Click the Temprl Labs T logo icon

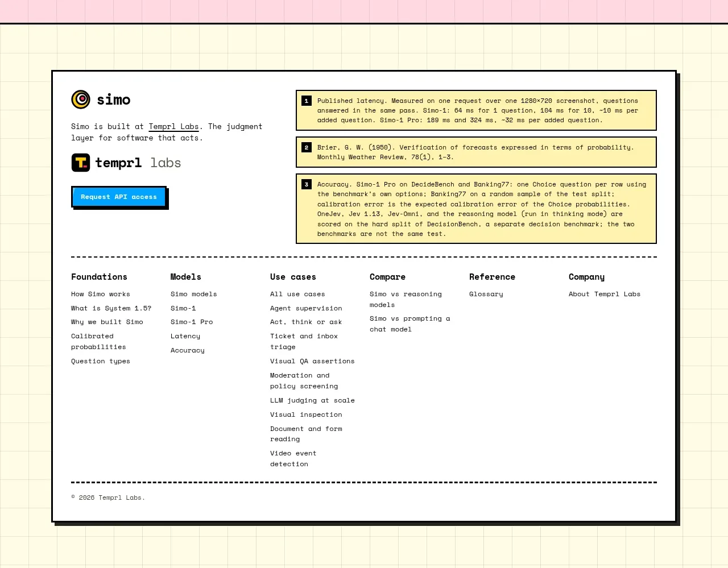click(x=81, y=163)
